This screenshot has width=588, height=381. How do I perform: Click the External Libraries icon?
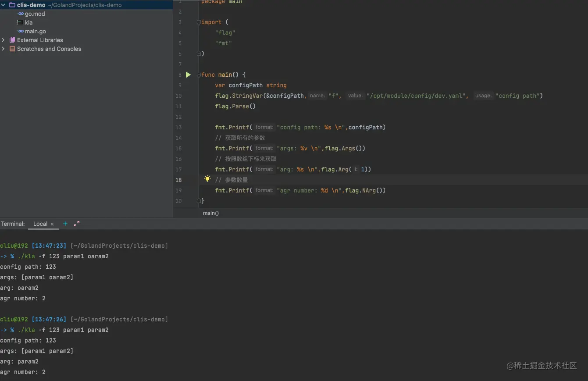point(12,40)
